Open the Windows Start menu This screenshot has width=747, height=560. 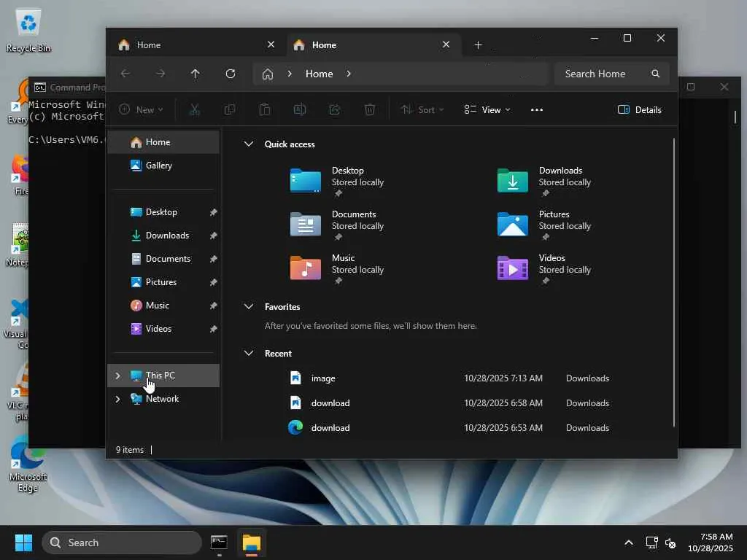point(23,542)
